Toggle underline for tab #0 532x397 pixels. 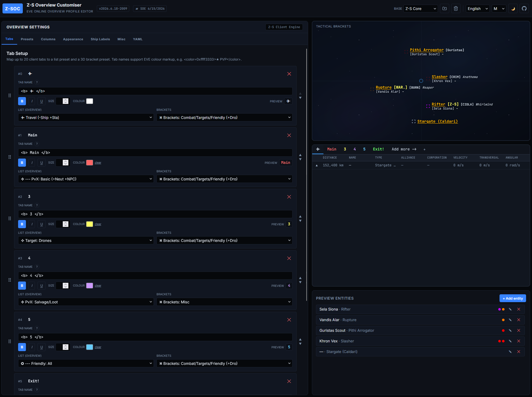point(42,101)
